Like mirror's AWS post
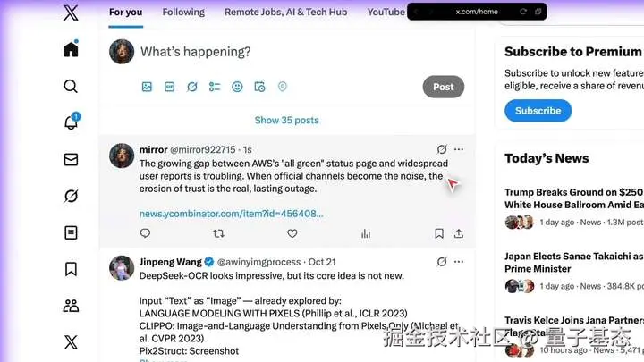 [292, 233]
